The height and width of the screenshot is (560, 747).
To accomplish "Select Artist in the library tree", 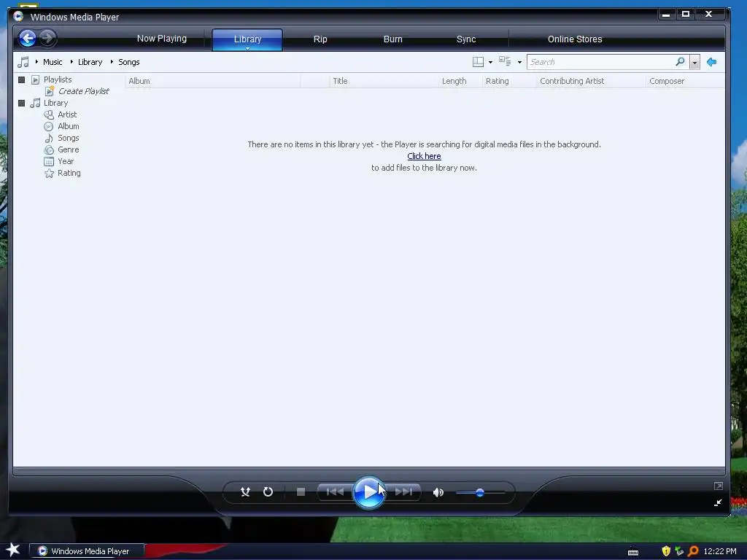I will [x=67, y=114].
